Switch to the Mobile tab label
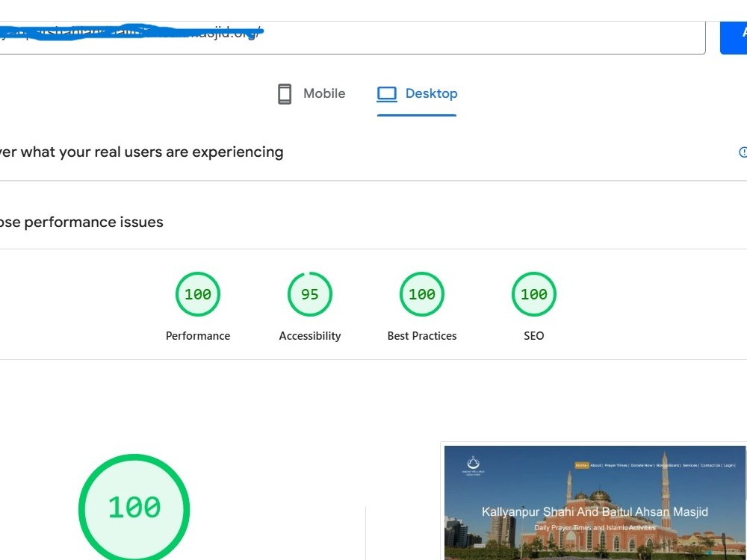This screenshot has width=747, height=560. 324,93
